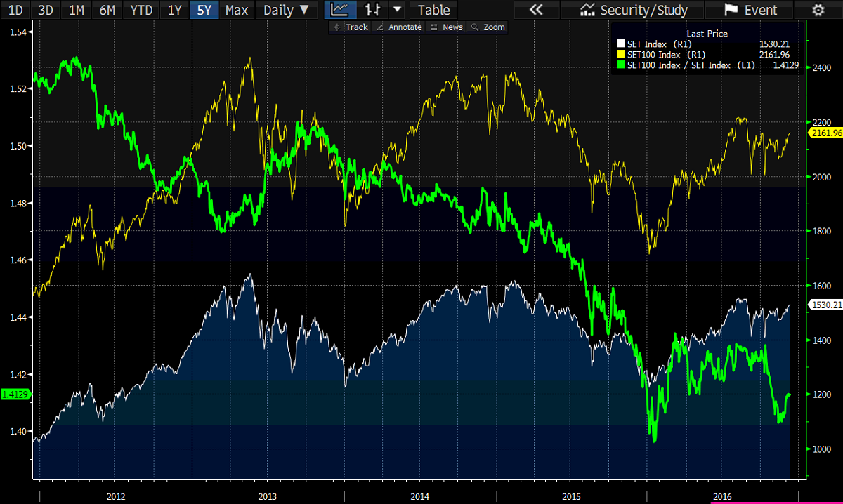Screen dimensions: 843x504
Task: Open the News icon on the chart toolbar
Action: 447,27
